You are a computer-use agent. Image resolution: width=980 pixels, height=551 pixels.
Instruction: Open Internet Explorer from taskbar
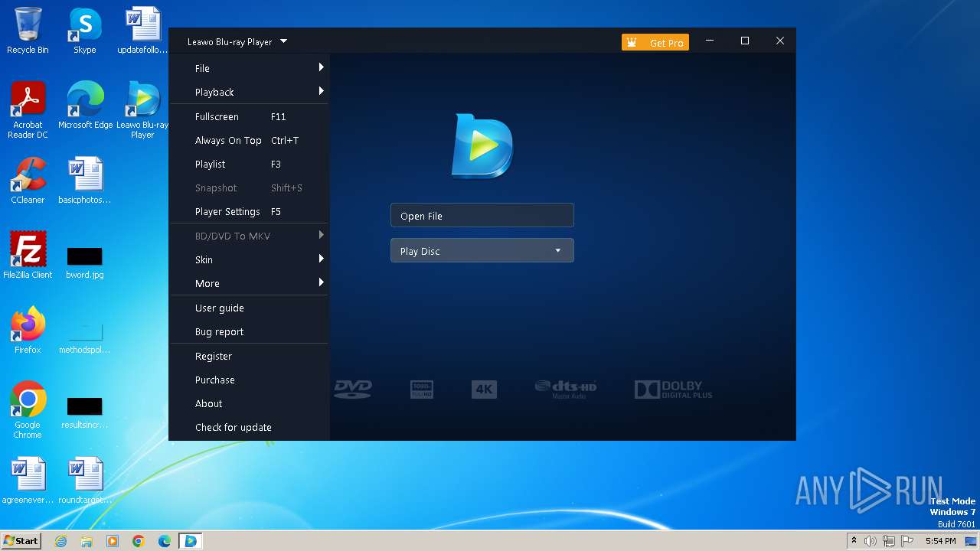60,541
